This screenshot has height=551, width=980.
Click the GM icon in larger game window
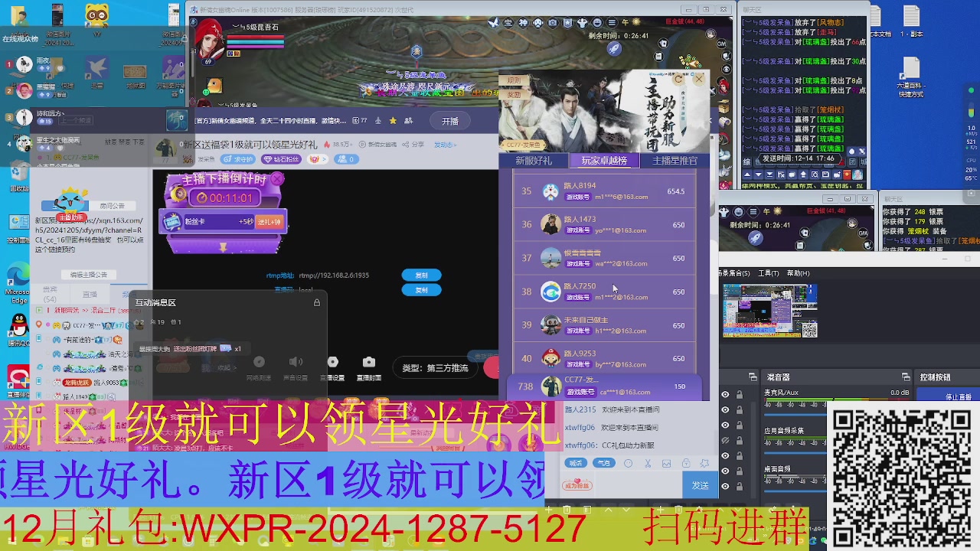(x=721, y=44)
